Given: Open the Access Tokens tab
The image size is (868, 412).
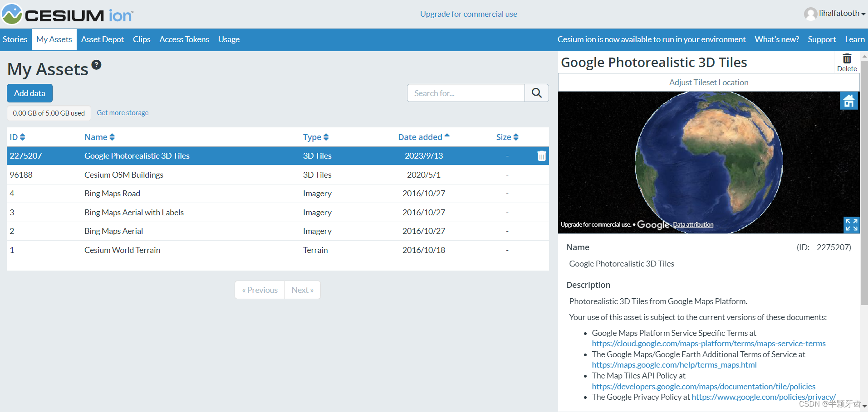Looking at the screenshot, I should click(184, 39).
